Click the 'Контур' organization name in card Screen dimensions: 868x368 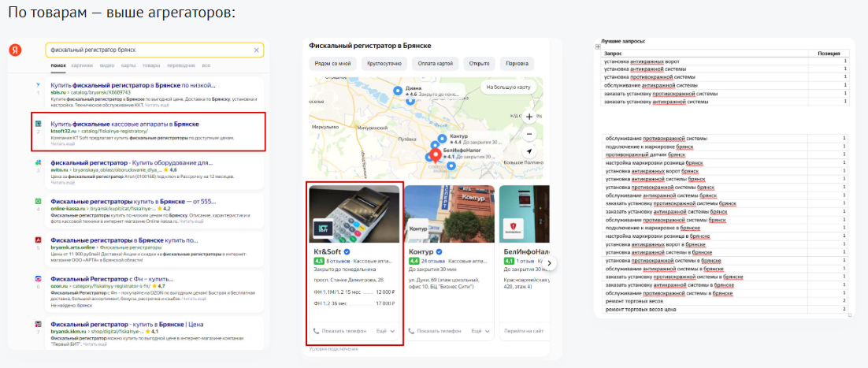point(421,251)
